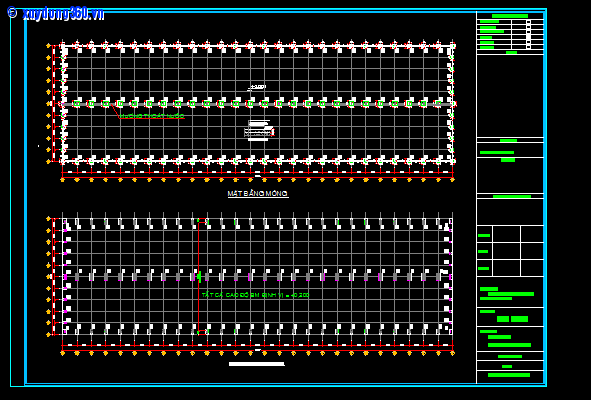Select the white title underline below lower plan
Viewport: 591px width, 400px height.
tap(257, 364)
